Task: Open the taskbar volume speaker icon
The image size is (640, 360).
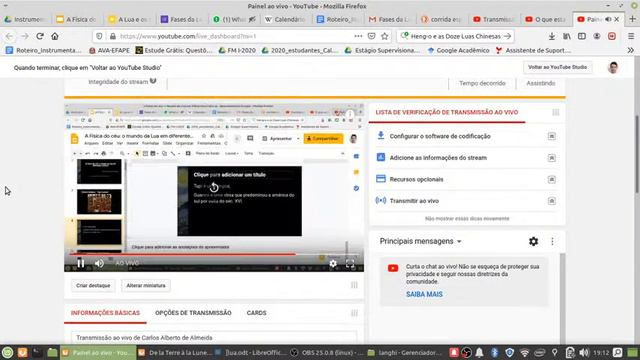Action: 584,353
